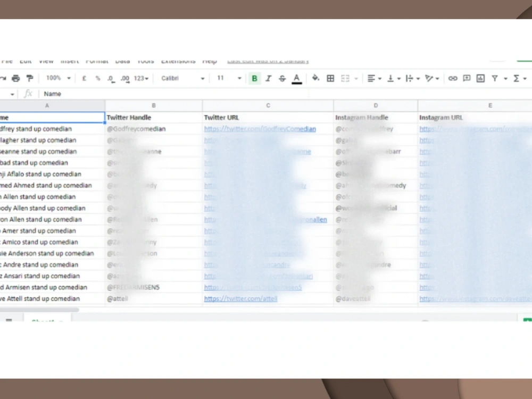Open the twitter.com/attell link
Image resolution: width=532 pixels, height=399 pixels.
point(240,299)
